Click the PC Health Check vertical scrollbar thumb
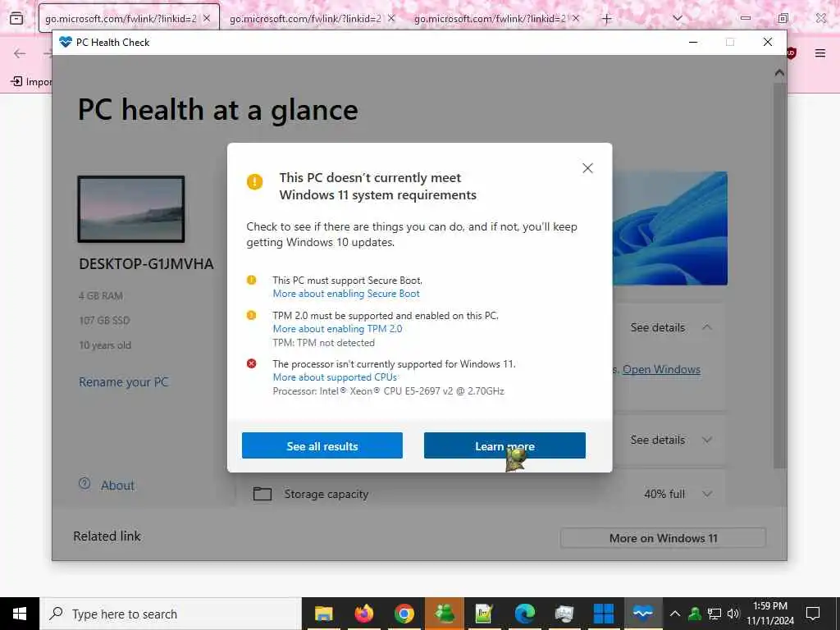The height and width of the screenshot is (630, 840). [779, 275]
